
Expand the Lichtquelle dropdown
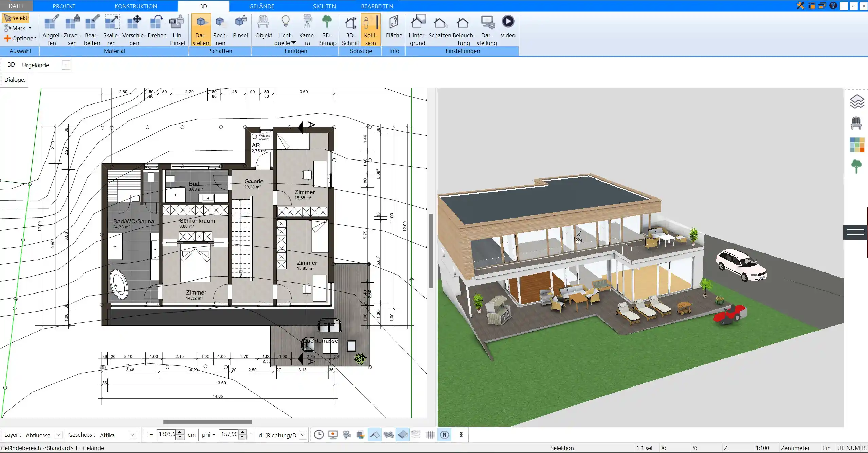[294, 43]
